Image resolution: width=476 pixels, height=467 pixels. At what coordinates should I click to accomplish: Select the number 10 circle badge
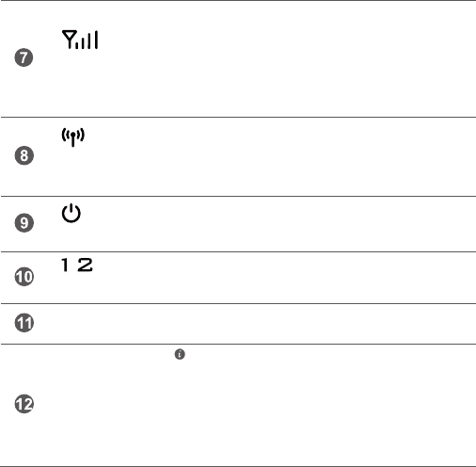click(24, 277)
